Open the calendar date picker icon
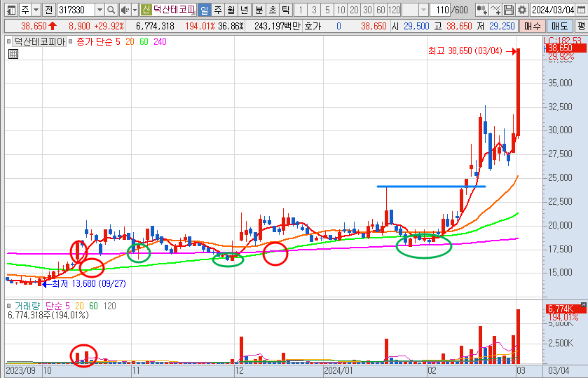The image size is (588, 378). [x=581, y=10]
